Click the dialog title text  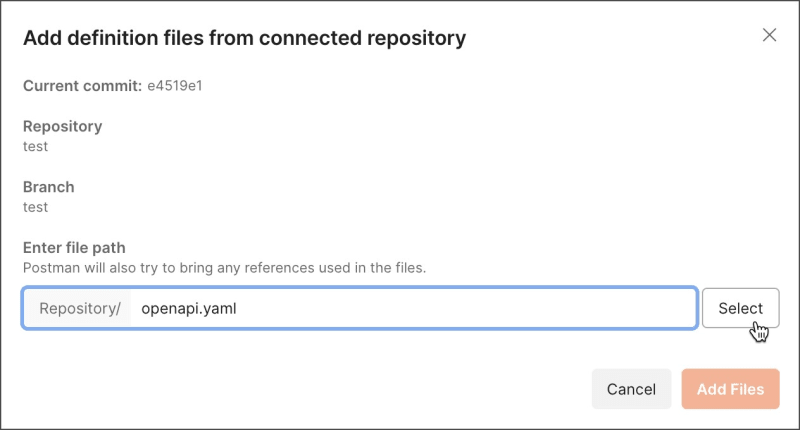[x=244, y=39]
